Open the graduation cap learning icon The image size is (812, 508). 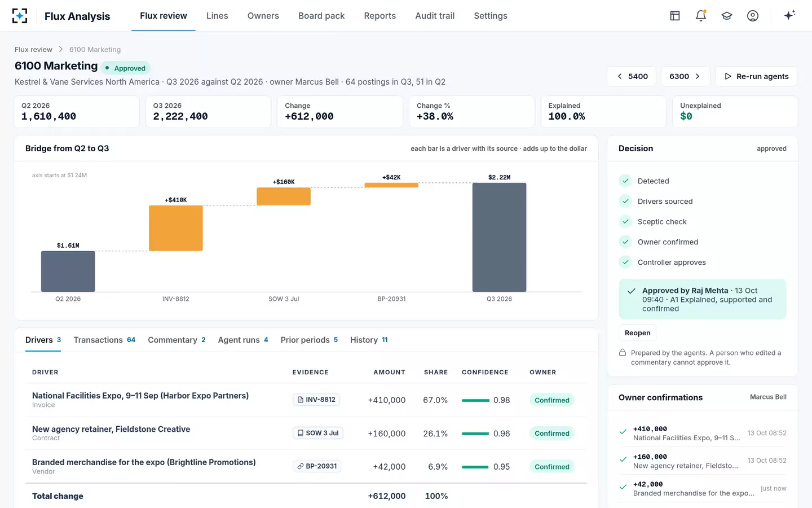(727, 16)
